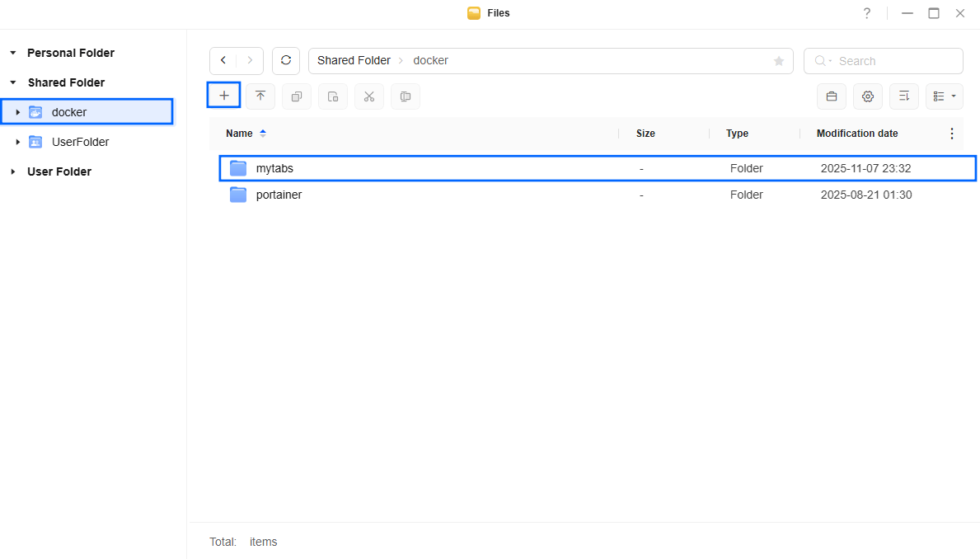980x559 pixels.
Task: Click the plus button to create new item
Action: click(x=223, y=96)
